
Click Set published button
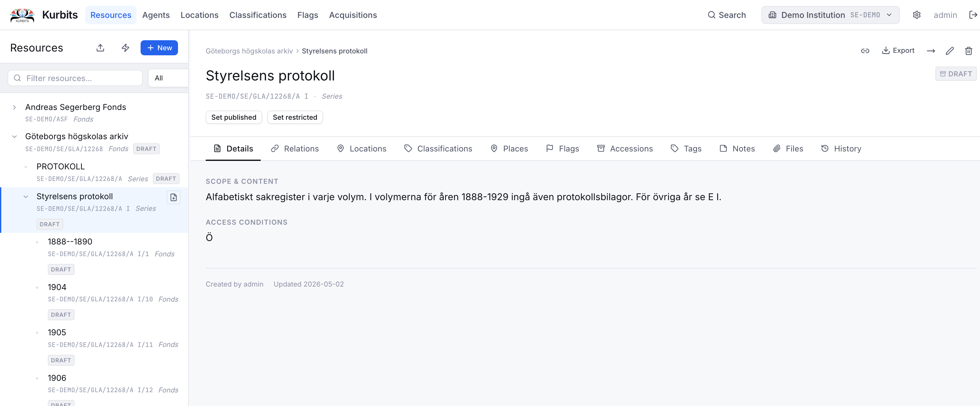click(234, 117)
